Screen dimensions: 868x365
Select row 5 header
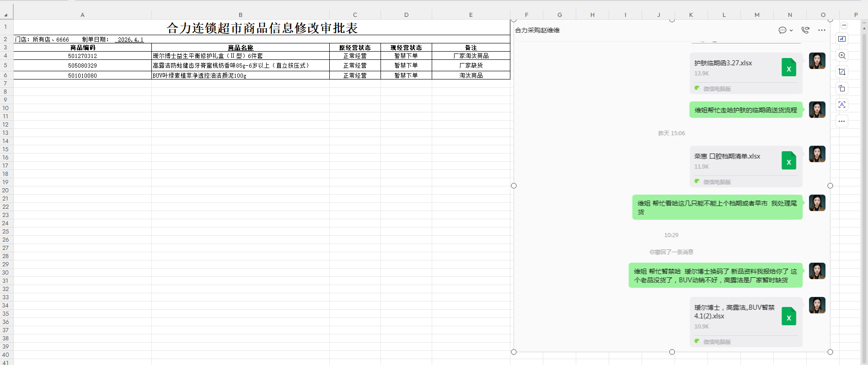[6, 65]
